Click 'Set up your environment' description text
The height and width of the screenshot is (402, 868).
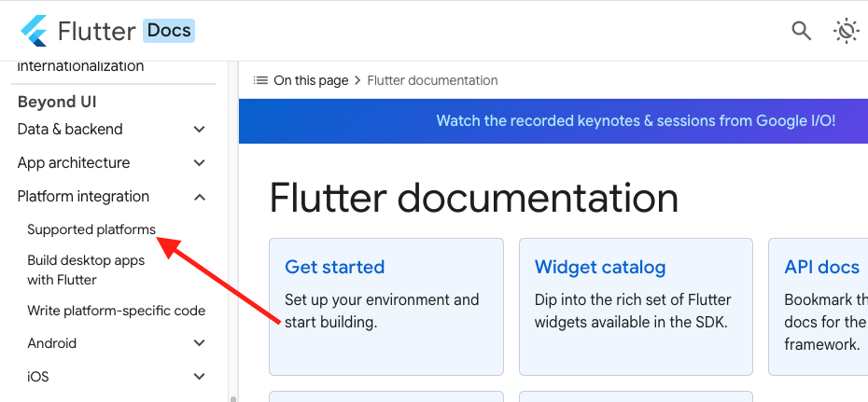click(x=382, y=311)
